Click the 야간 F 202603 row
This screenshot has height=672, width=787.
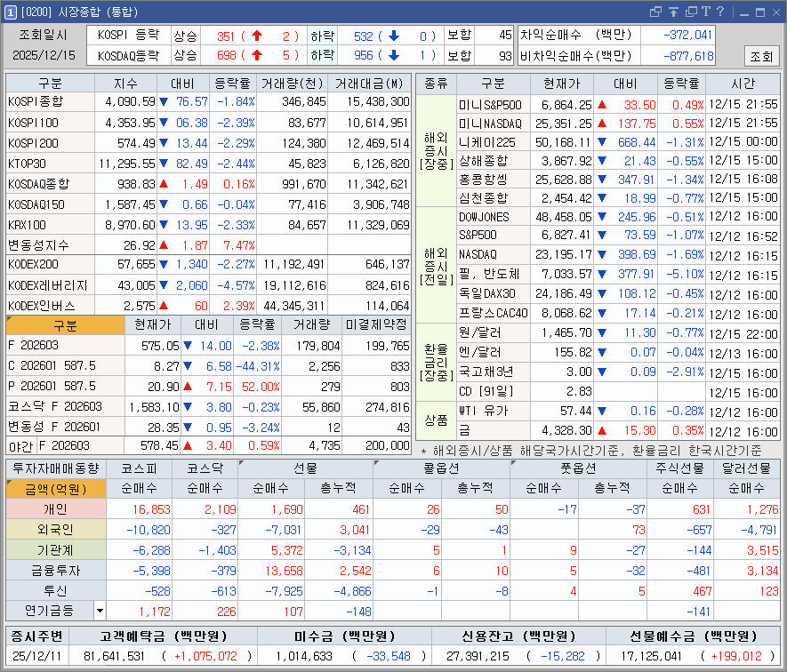tap(208, 445)
